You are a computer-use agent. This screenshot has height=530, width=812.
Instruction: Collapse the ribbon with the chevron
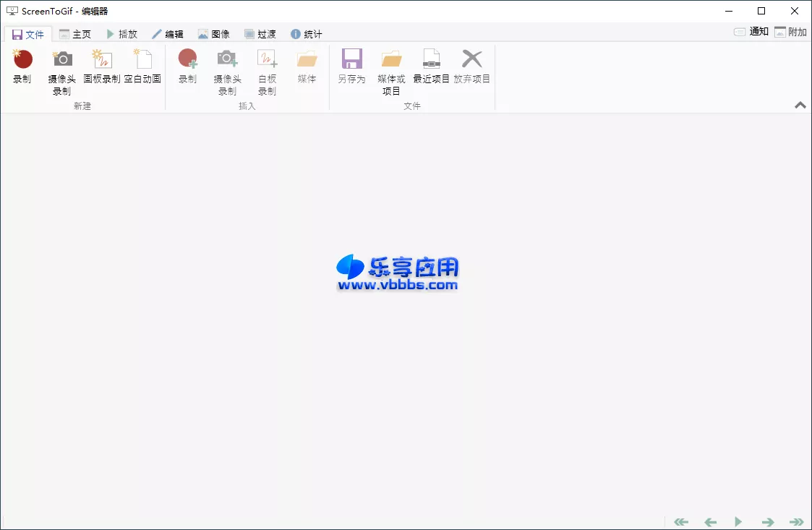[x=799, y=105]
